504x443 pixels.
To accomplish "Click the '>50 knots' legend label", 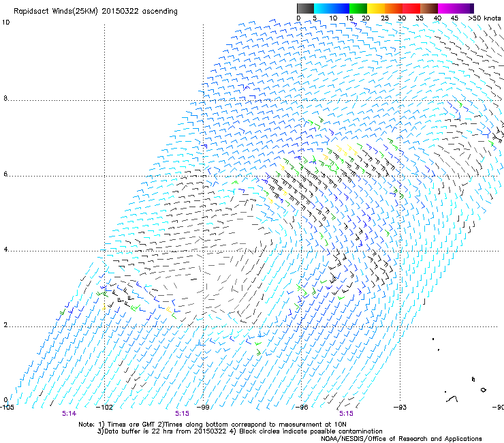I will (x=484, y=18).
